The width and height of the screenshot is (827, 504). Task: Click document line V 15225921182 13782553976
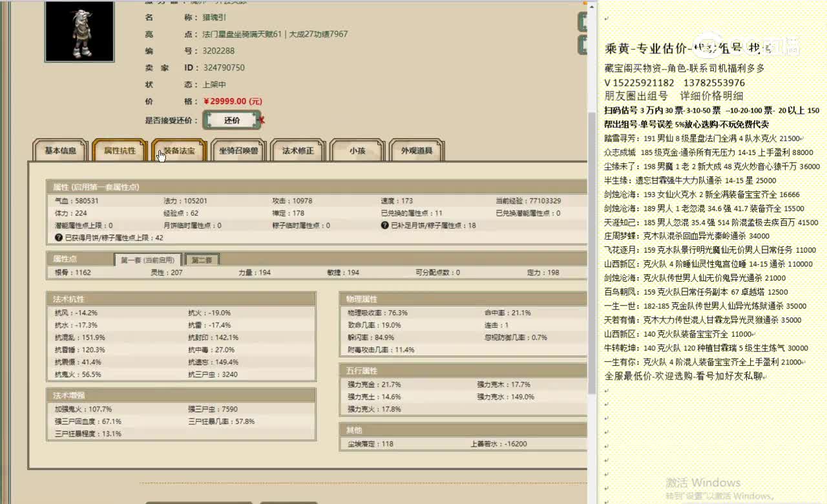pyautogui.click(x=675, y=83)
